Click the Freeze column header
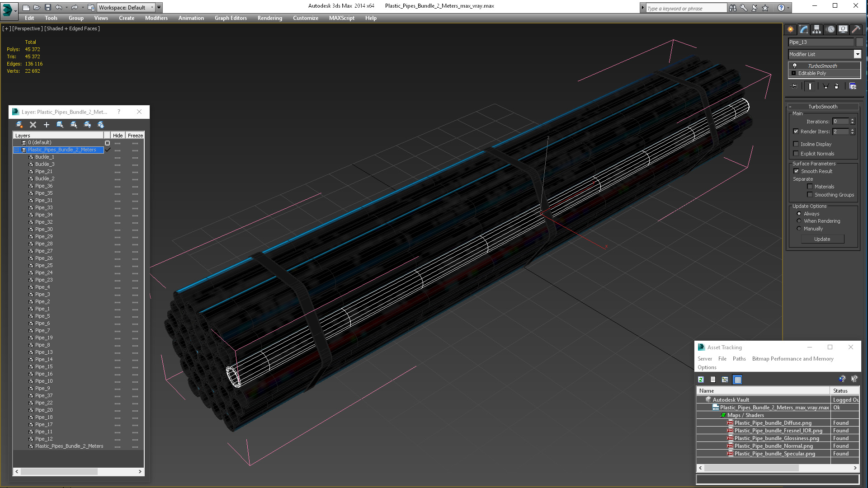The image size is (868, 488). point(135,136)
